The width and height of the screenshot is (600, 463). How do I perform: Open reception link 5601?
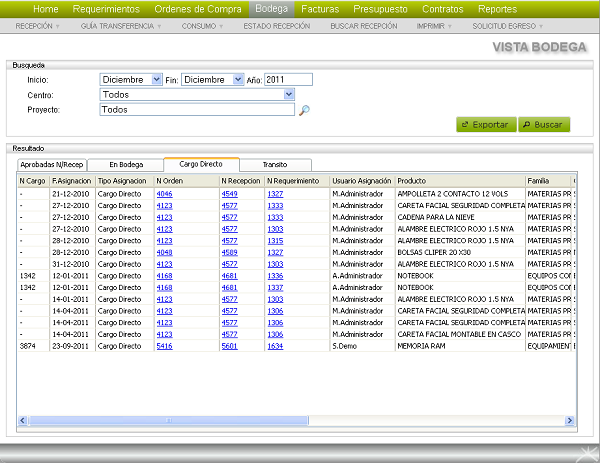(x=230, y=346)
